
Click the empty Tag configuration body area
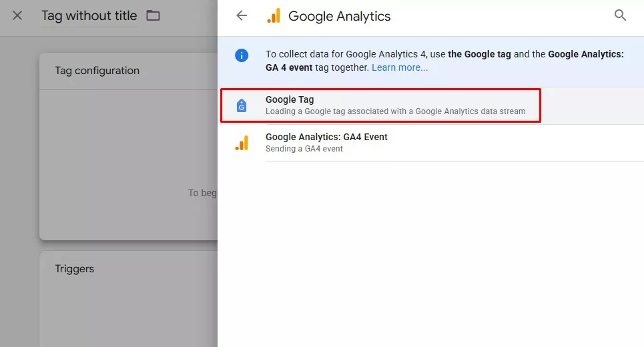click(128, 165)
